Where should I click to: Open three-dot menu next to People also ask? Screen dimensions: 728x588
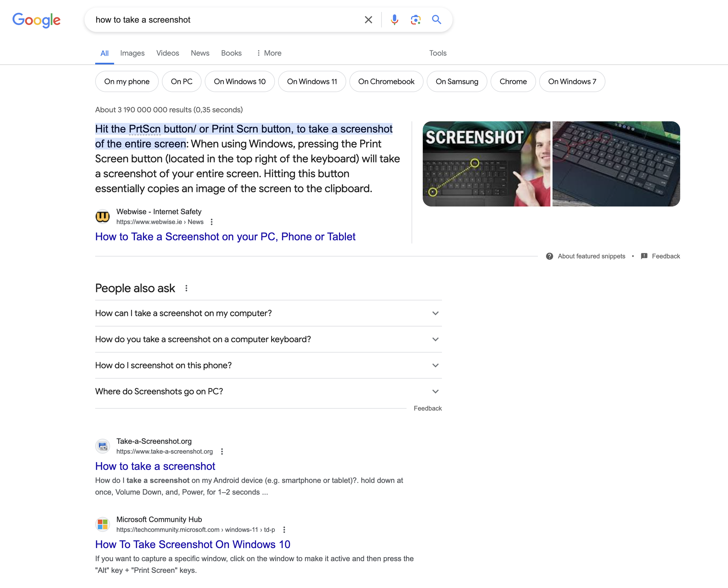coord(186,288)
